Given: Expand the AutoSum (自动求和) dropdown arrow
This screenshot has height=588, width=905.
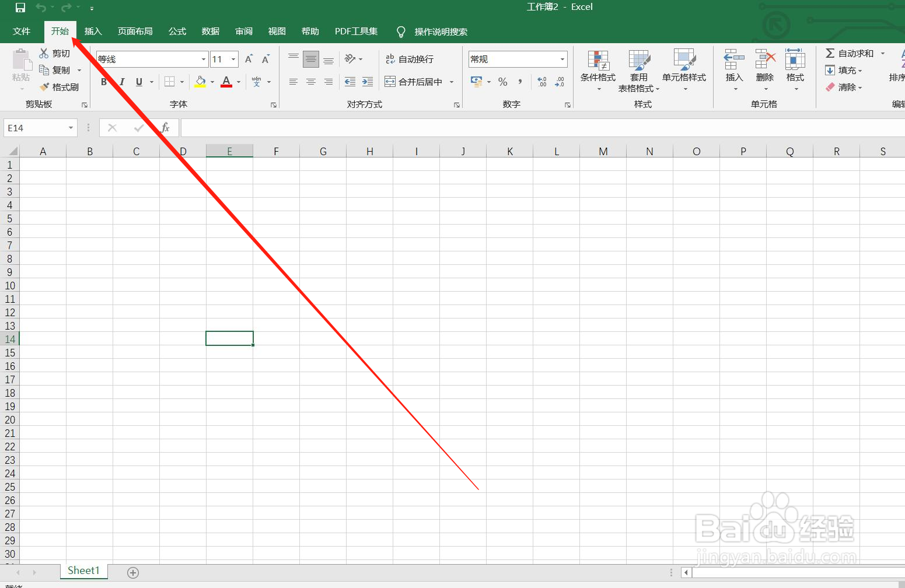Looking at the screenshot, I should click(x=883, y=53).
